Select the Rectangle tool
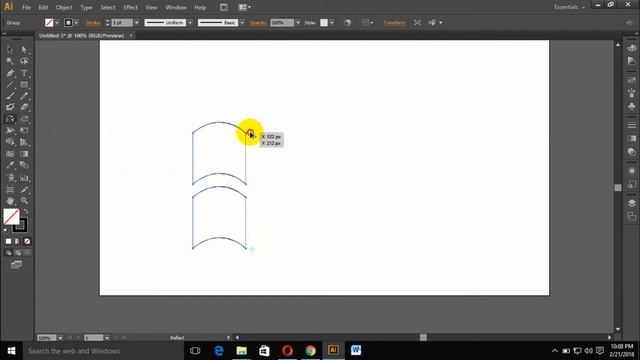The width and height of the screenshot is (640, 360). coord(24,84)
